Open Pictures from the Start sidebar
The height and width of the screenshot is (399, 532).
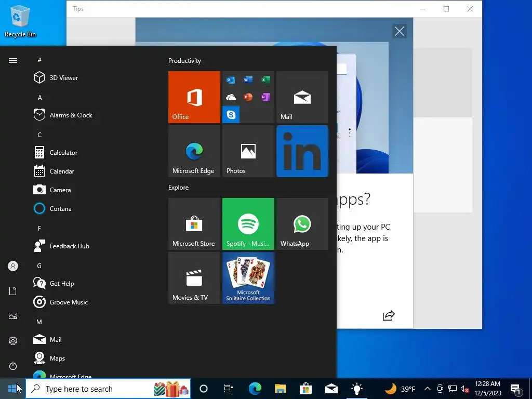click(x=13, y=316)
